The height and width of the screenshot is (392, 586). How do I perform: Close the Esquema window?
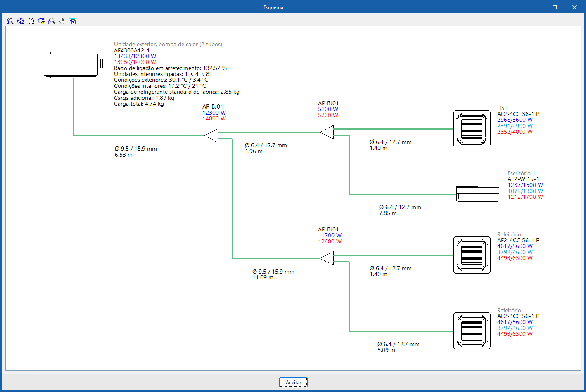[574, 7]
